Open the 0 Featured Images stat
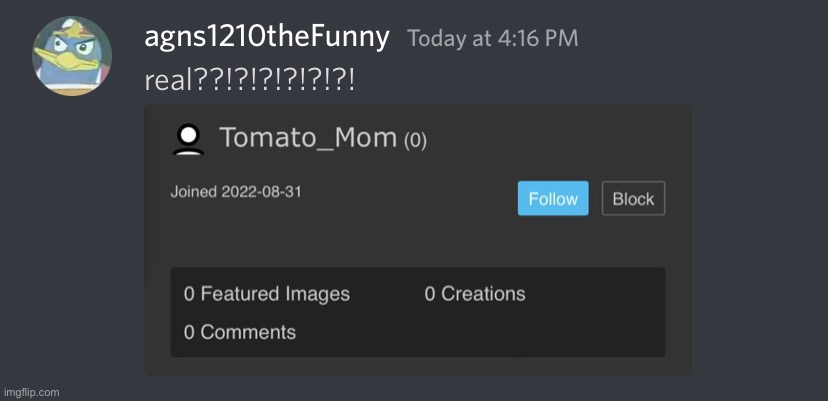 267,294
